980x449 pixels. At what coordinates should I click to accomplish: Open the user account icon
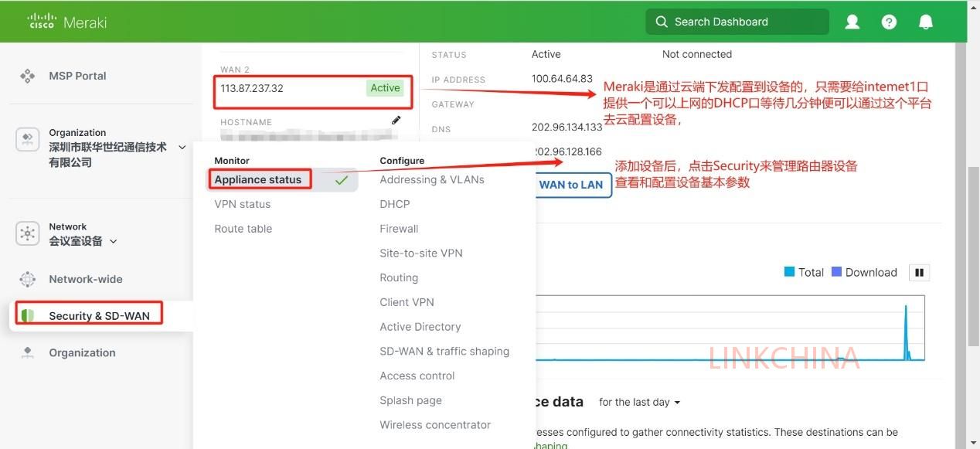coord(852,22)
